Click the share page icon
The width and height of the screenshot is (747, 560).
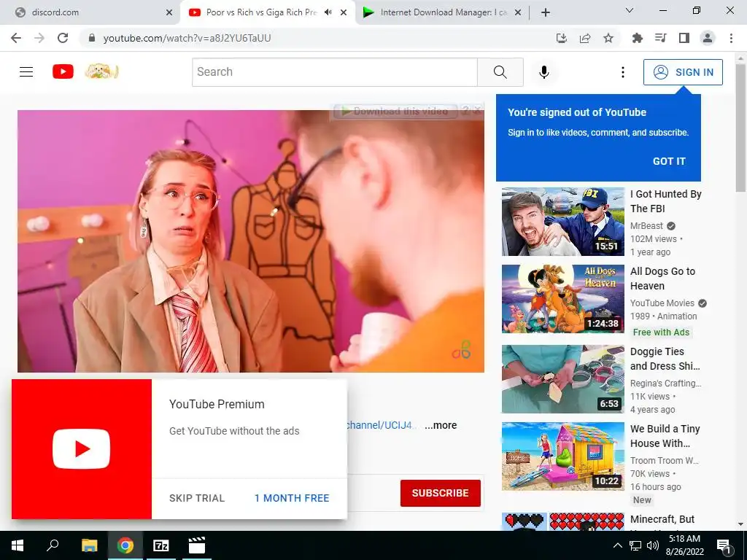click(585, 38)
